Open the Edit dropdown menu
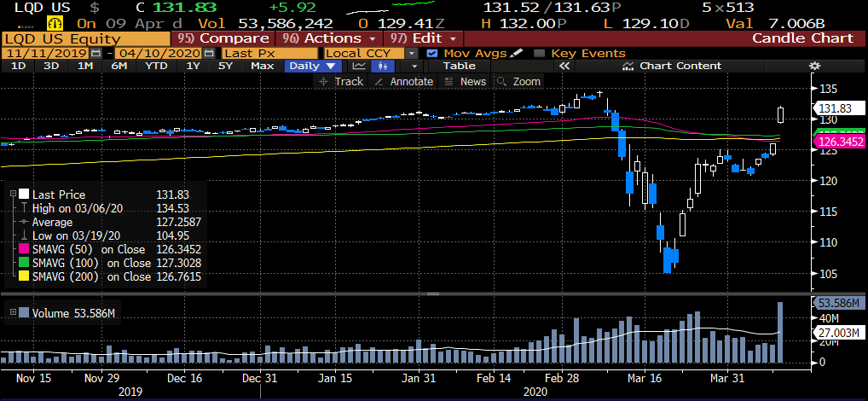Viewport: 868px width, 401px height. pos(424,38)
